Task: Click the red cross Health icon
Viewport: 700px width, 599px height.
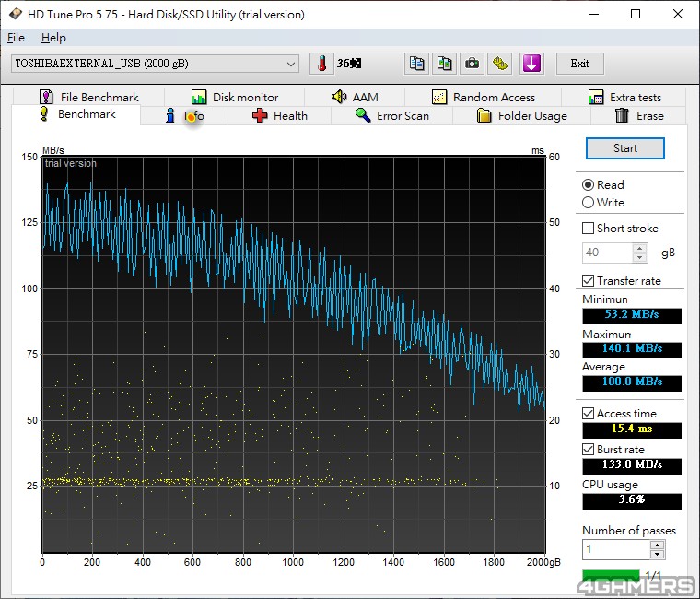Action: (260, 116)
